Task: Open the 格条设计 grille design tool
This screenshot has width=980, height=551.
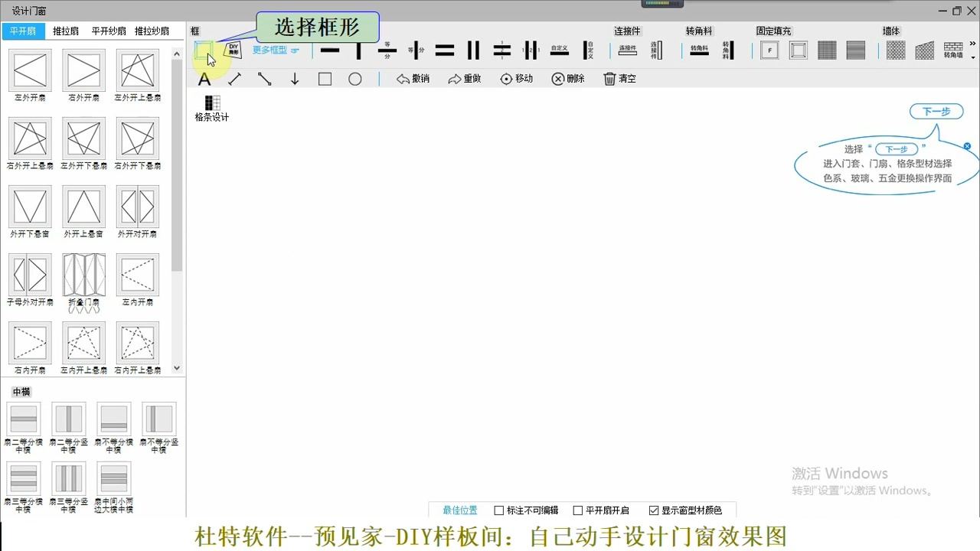Action: tap(212, 109)
